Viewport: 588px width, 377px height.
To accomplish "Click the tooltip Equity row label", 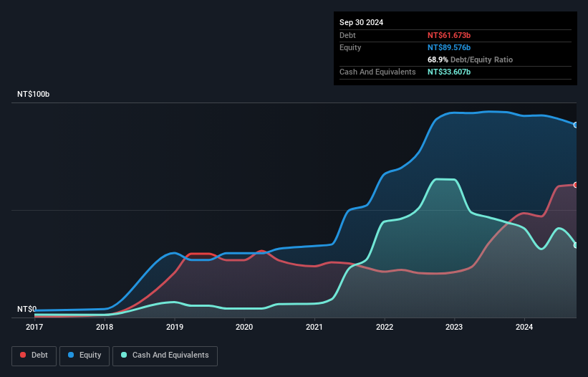I will (350, 47).
